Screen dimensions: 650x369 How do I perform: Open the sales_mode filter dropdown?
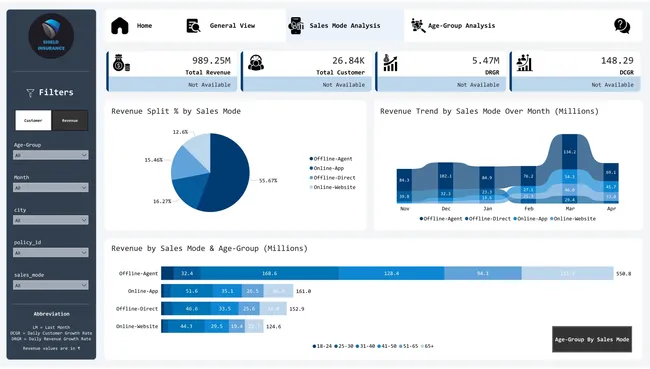point(51,285)
